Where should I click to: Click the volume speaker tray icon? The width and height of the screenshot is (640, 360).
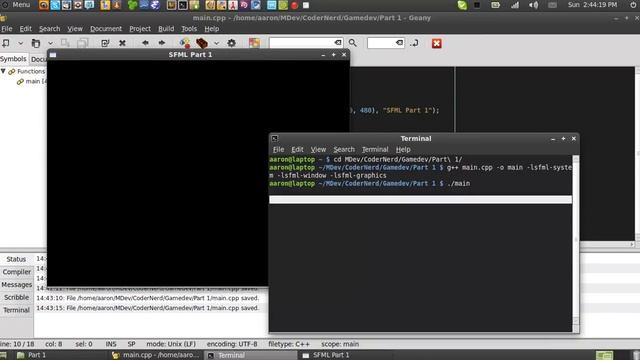tap(533, 5)
